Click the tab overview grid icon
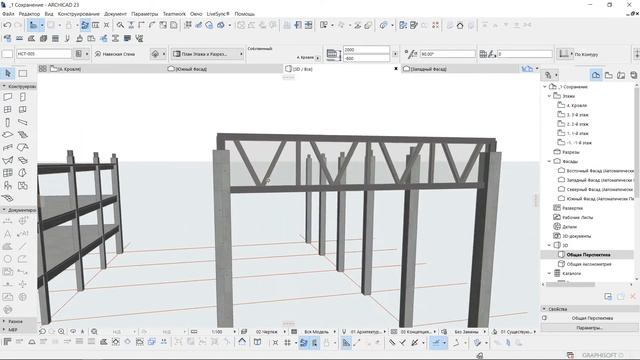Viewport: 640px width, 360px height. pos(42,69)
